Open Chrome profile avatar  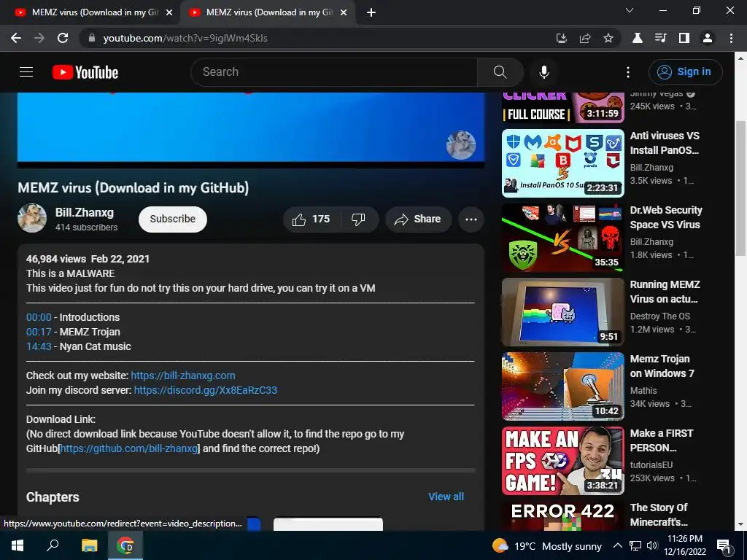coord(708,38)
